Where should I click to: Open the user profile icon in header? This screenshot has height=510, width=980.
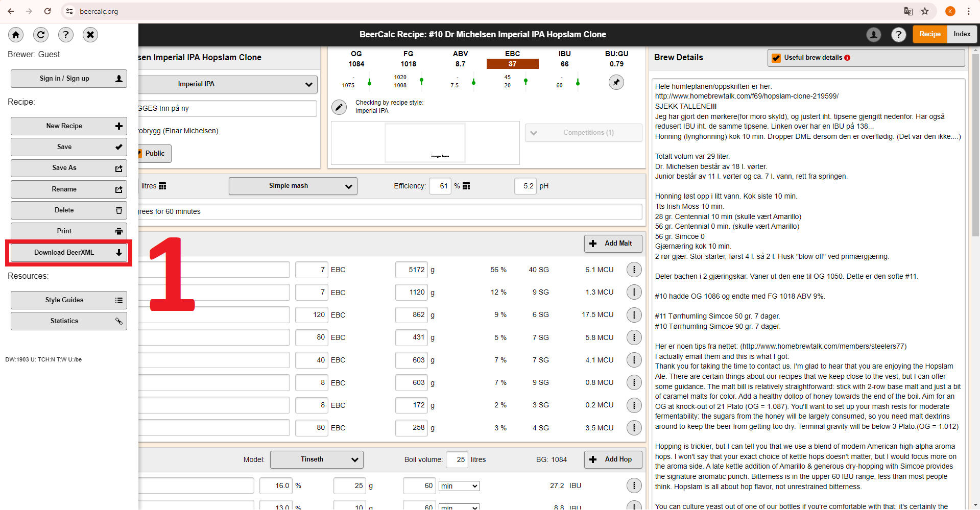(874, 35)
